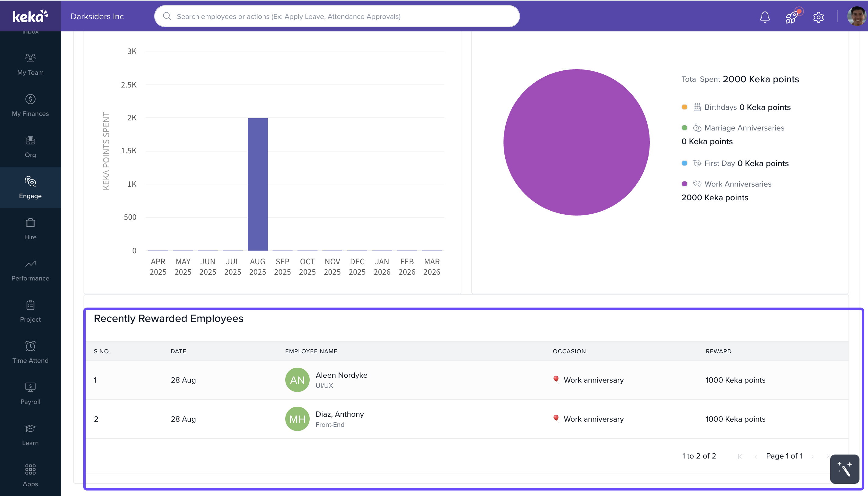Open the settings gear icon
The image size is (868, 496).
[x=818, y=17]
